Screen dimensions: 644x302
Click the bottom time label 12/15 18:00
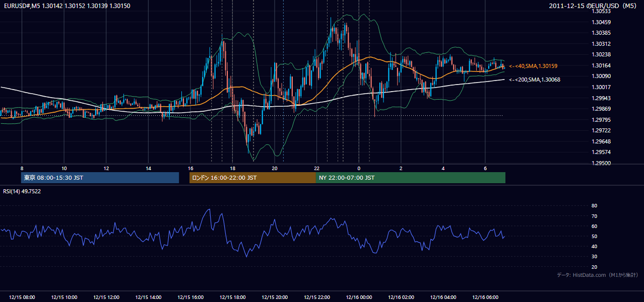pyautogui.click(x=232, y=297)
